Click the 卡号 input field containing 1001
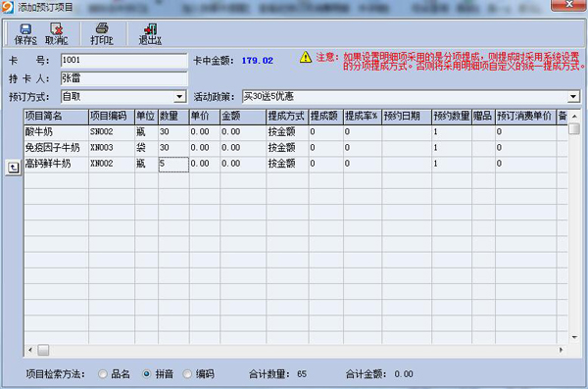Image resolution: width=588 pixels, height=389 pixels. tap(124, 61)
